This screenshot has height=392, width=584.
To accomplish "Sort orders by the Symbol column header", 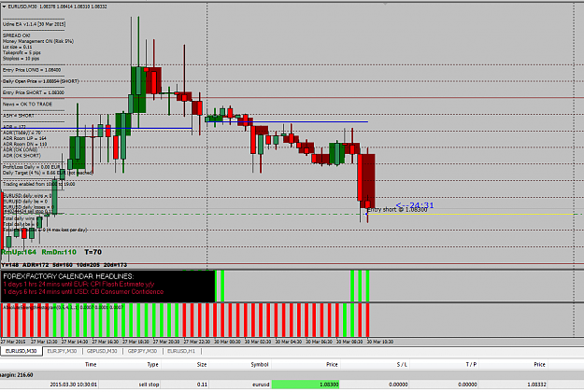I will 260,365.
